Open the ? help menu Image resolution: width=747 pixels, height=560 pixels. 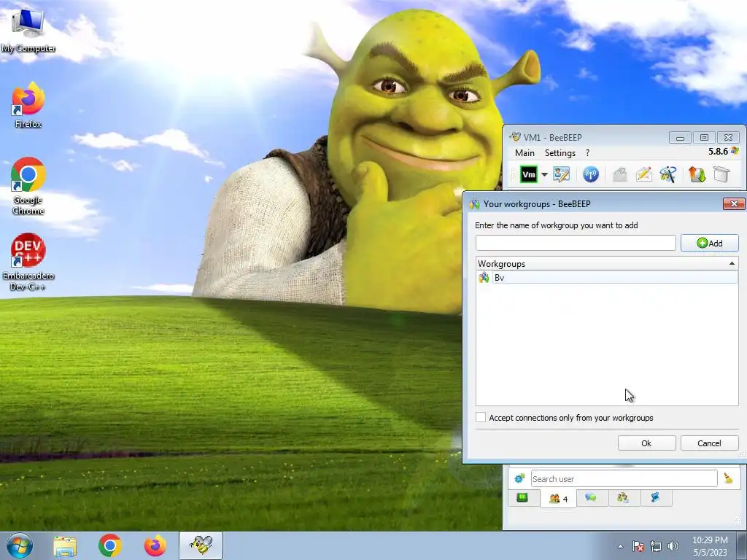587,153
